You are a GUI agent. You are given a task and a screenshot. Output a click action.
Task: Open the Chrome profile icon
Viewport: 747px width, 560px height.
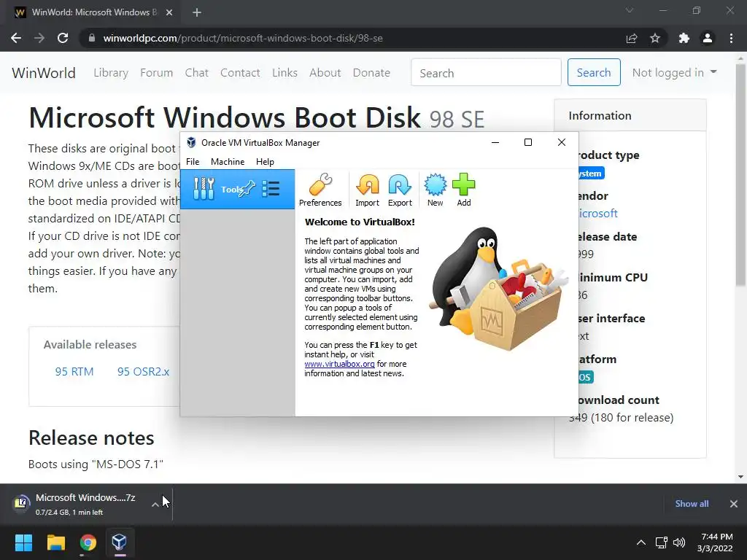(x=708, y=38)
